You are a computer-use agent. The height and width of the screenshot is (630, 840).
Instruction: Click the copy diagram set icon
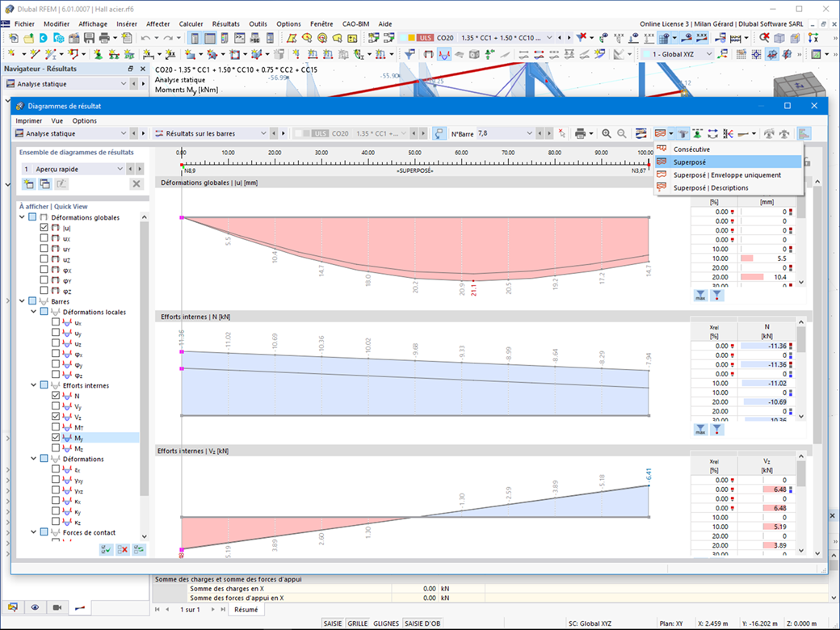coord(45,184)
